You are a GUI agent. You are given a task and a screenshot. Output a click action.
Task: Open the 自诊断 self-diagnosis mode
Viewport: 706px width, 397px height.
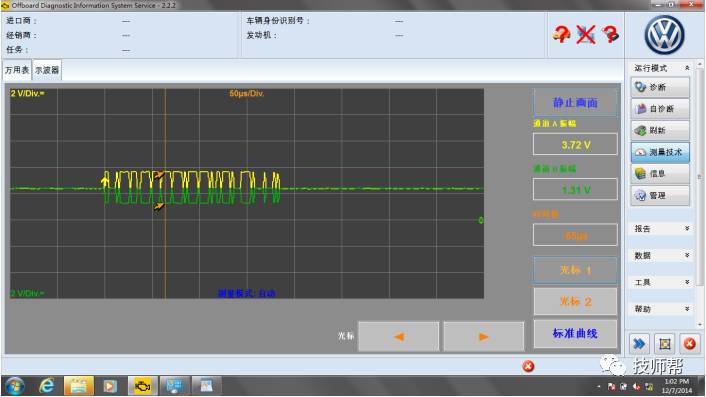tap(660, 108)
